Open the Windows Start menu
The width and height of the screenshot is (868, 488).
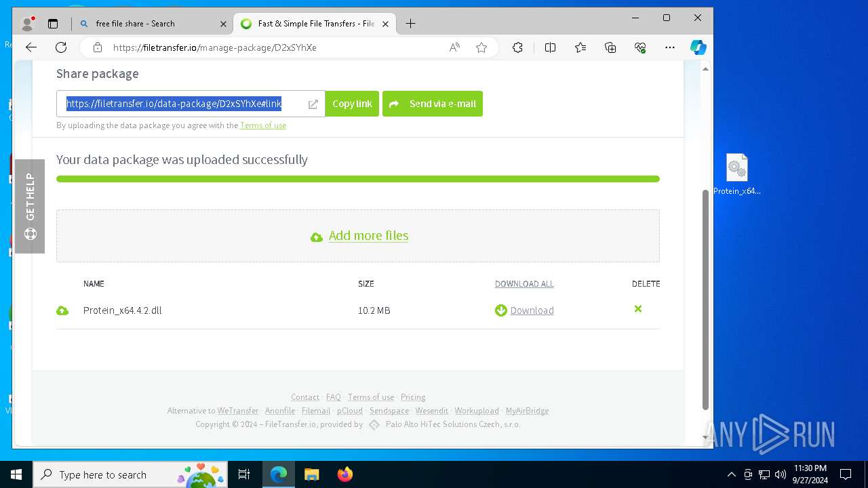[x=16, y=474]
